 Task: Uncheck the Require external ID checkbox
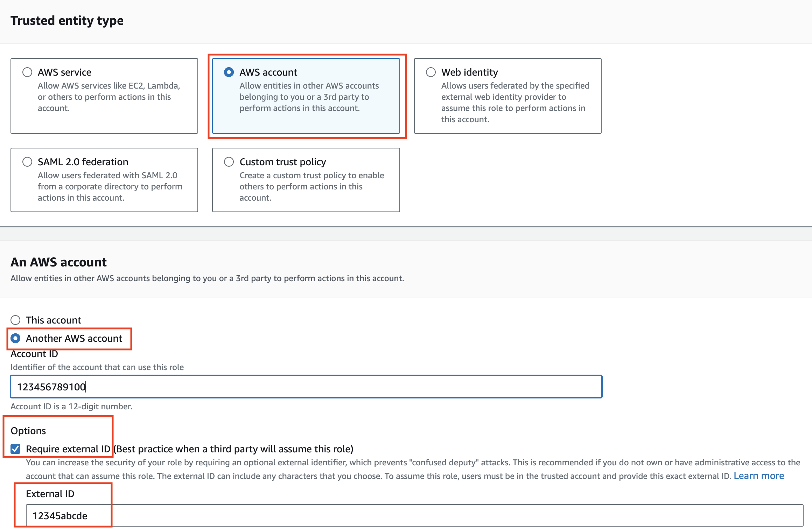(15, 449)
